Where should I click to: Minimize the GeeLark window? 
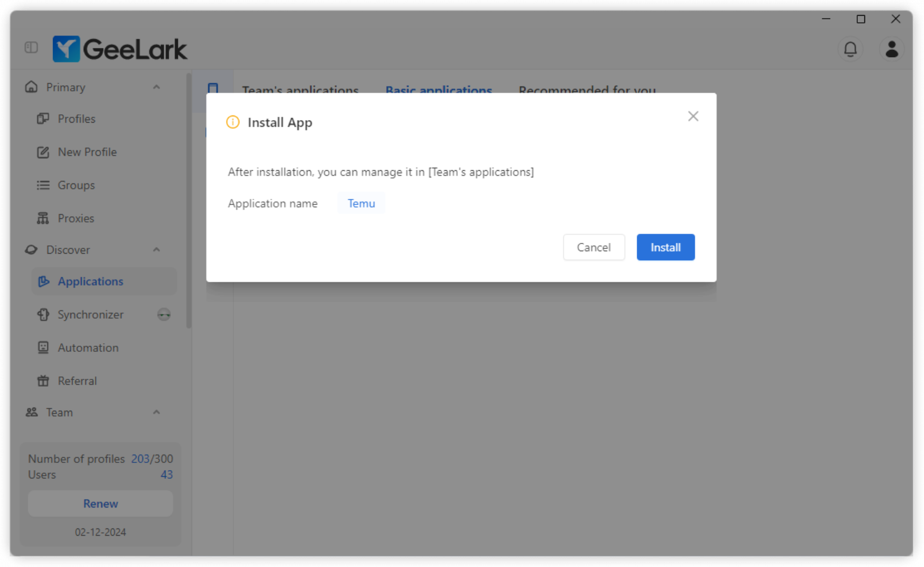826,19
